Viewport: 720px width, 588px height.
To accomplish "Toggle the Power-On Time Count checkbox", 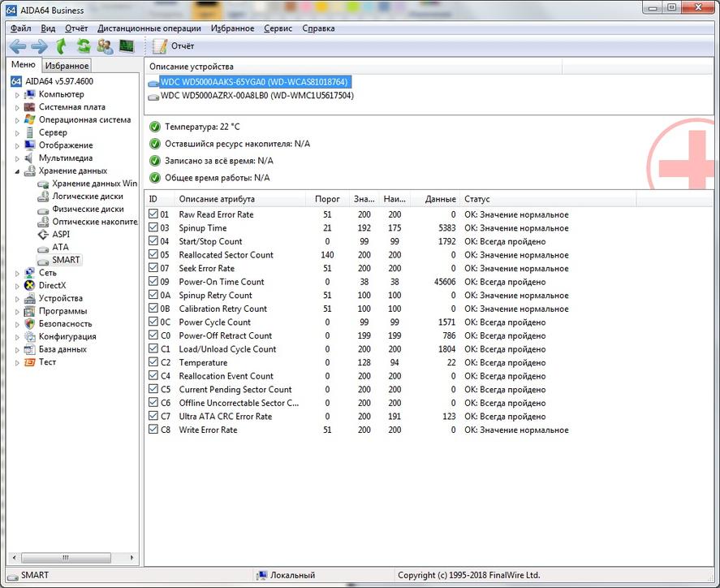I will tap(153, 281).
